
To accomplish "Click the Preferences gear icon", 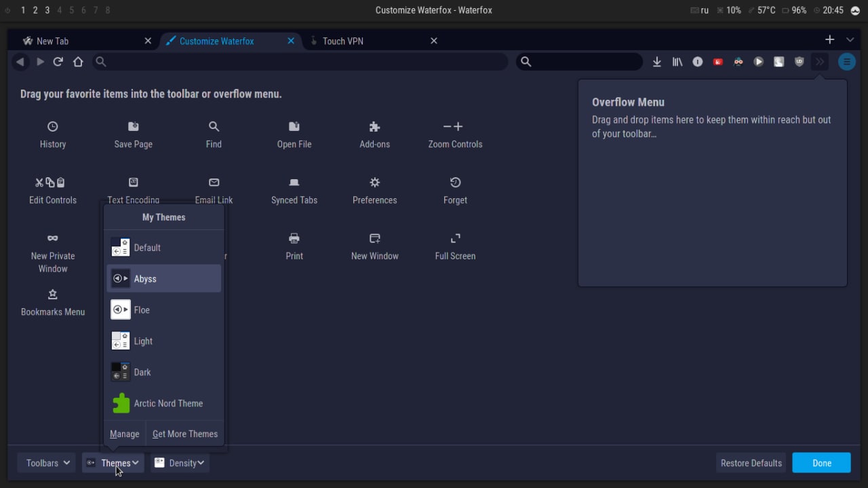I will (375, 182).
